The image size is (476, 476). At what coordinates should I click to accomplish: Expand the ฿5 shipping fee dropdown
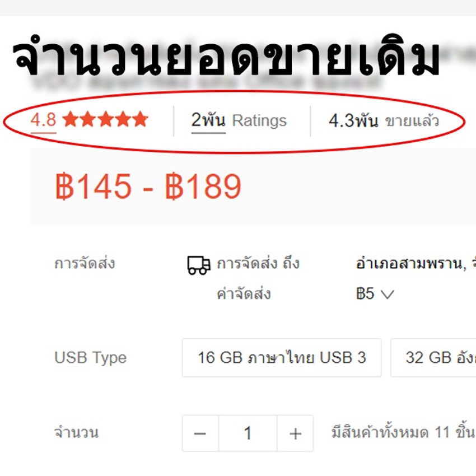click(x=375, y=294)
